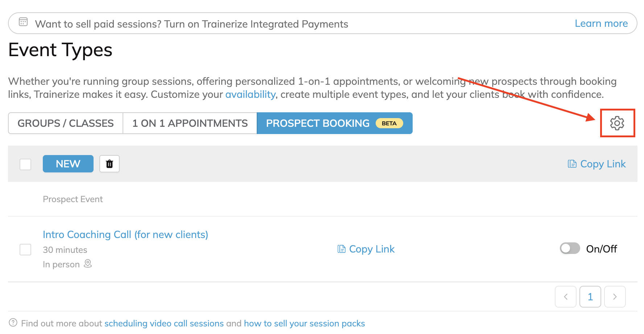Open the settings gear icon
Viewport: 644px width, 334px height.
coord(617,123)
